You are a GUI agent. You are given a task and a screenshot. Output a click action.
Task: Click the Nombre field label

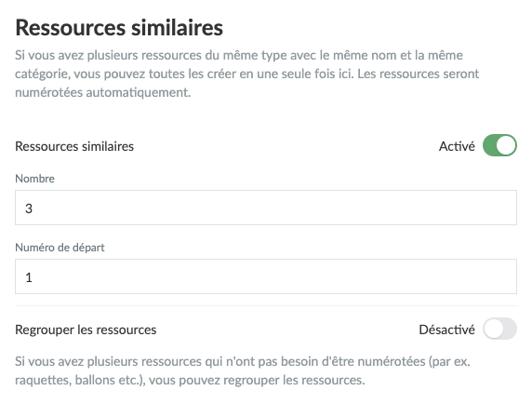(34, 178)
